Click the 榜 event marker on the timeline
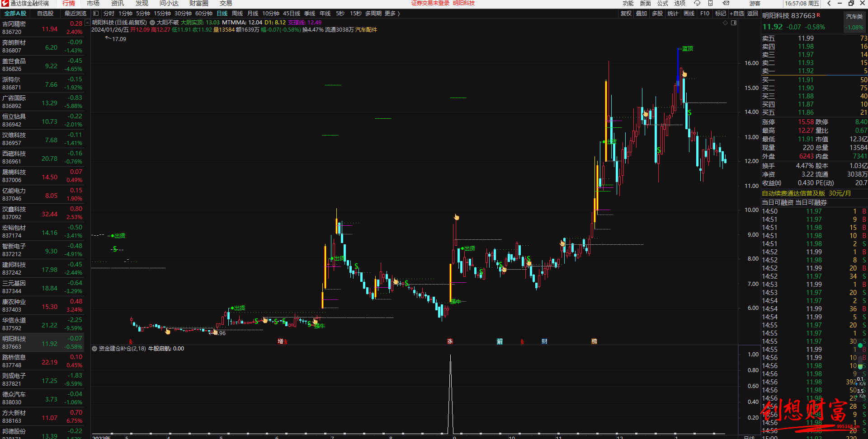868x439 pixels. (x=594, y=341)
